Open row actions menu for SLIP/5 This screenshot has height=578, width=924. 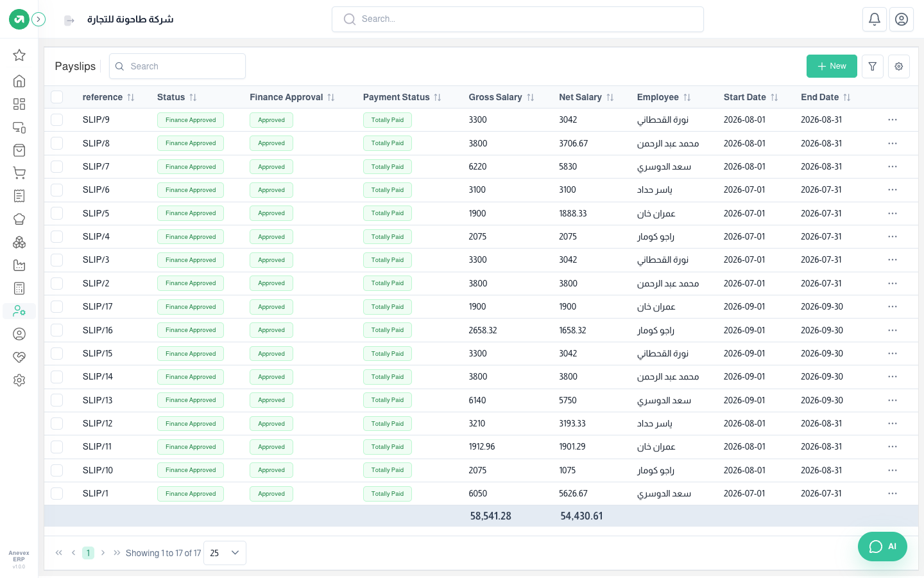point(893,213)
